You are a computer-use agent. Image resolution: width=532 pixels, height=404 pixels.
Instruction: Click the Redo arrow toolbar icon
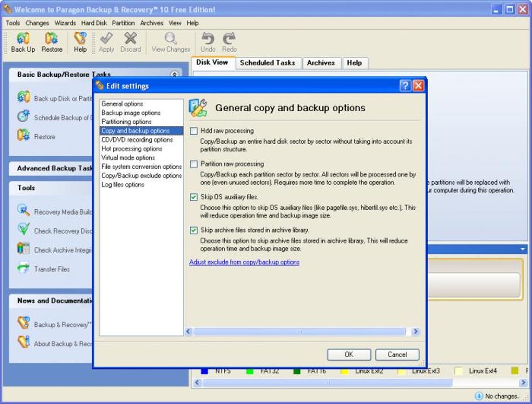[229, 38]
